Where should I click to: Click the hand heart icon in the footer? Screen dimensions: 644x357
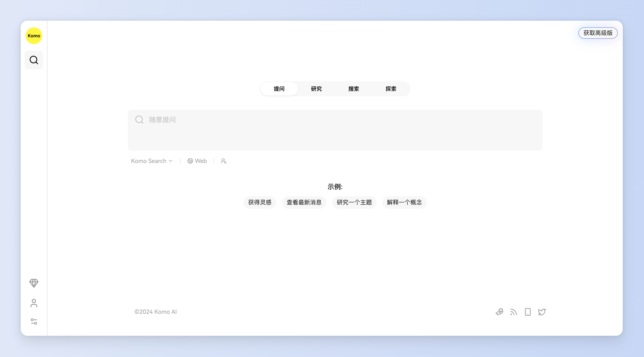click(499, 312)
